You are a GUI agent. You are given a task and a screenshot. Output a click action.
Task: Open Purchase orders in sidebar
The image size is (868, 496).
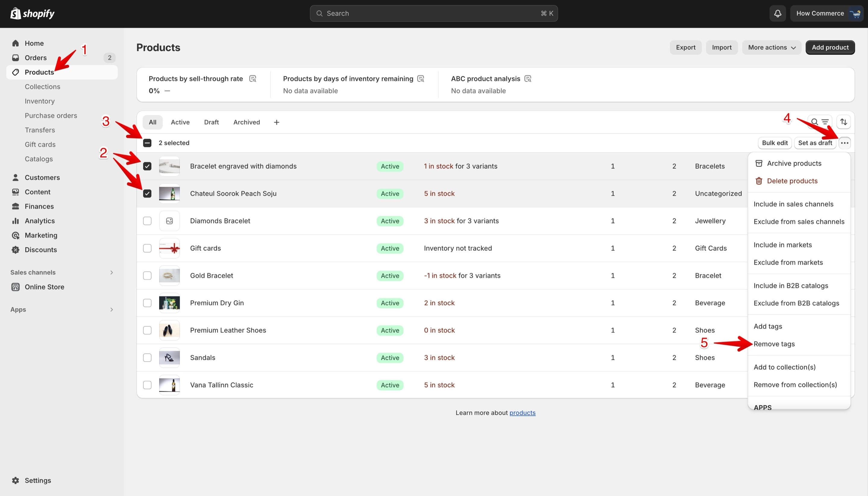pos(51,116)
